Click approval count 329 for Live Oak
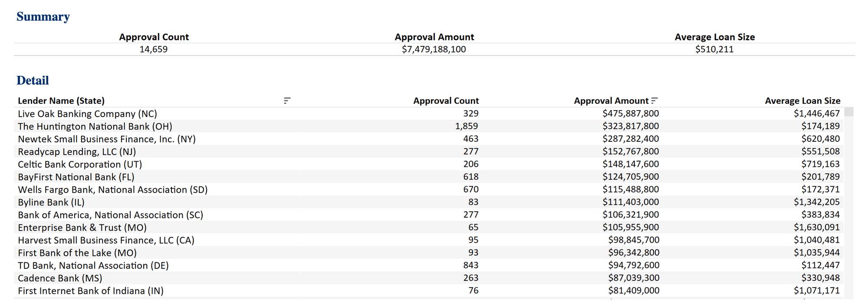Screen dimensions: 868x304 tap(471, 114)
